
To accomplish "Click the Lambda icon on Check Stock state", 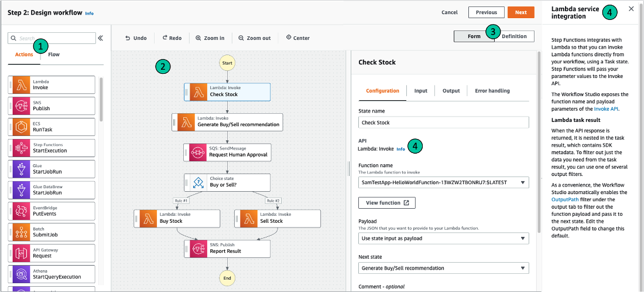I will [198, 91].
